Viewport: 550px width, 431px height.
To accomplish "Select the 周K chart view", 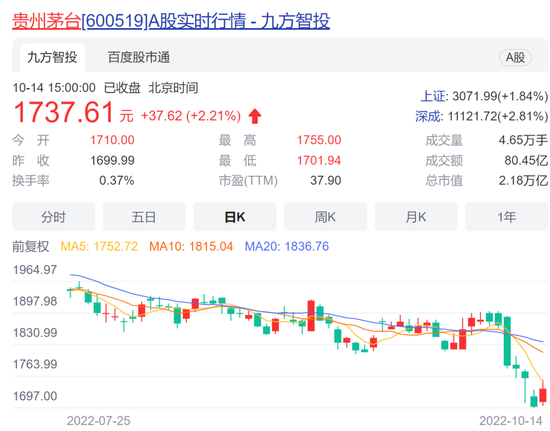I will click(326, 217).
